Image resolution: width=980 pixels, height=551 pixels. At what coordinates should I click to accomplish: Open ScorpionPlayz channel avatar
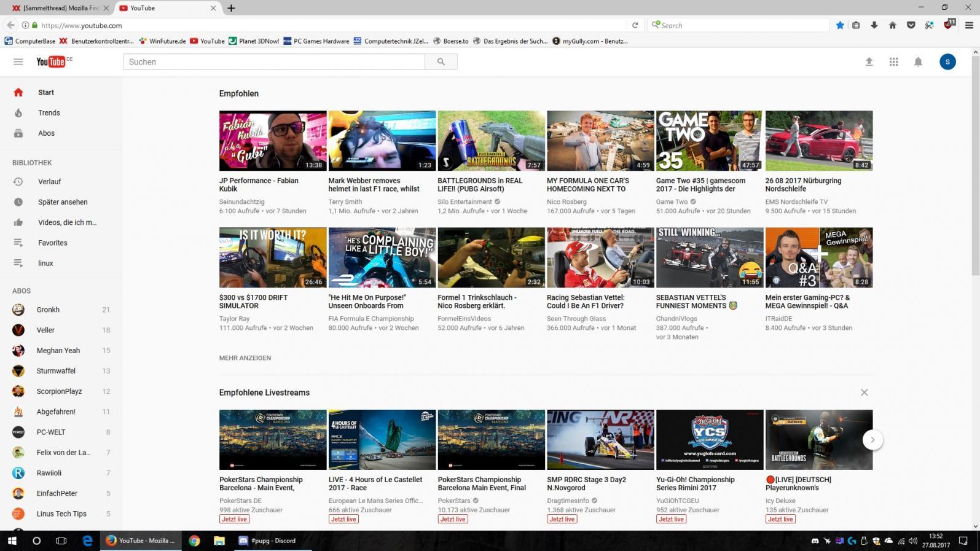[x=18, y=391]
